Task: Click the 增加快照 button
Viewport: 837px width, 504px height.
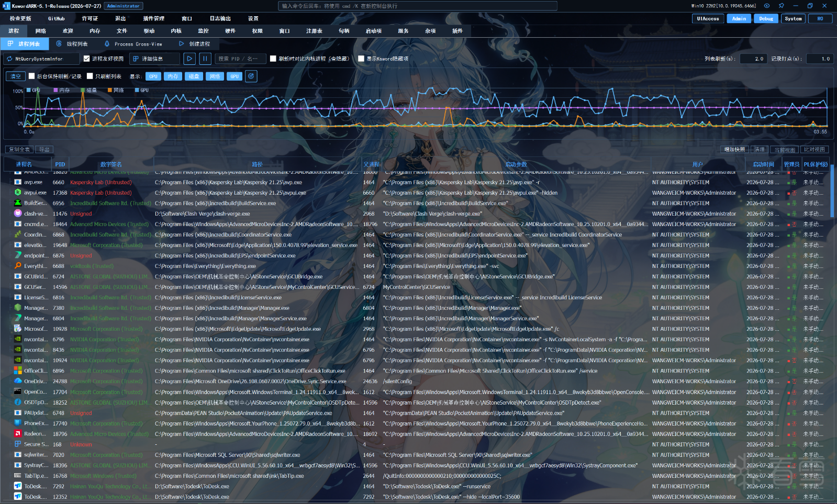Action: pyautogui.click(x=734, y=150)
